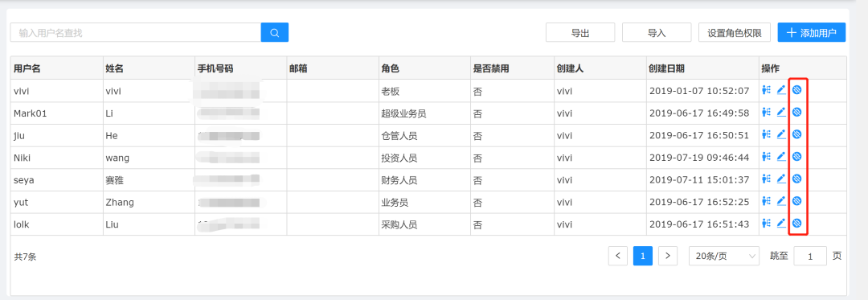Disable user Mark01 with the ban icon
Viewport: 868px width, 300px height.
(x=796, y=113)
